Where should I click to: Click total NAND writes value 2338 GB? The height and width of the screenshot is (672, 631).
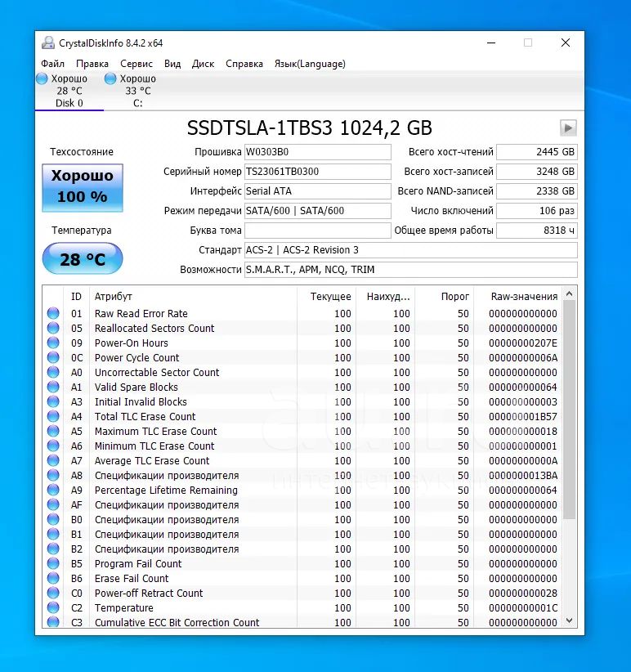(537, 191)
